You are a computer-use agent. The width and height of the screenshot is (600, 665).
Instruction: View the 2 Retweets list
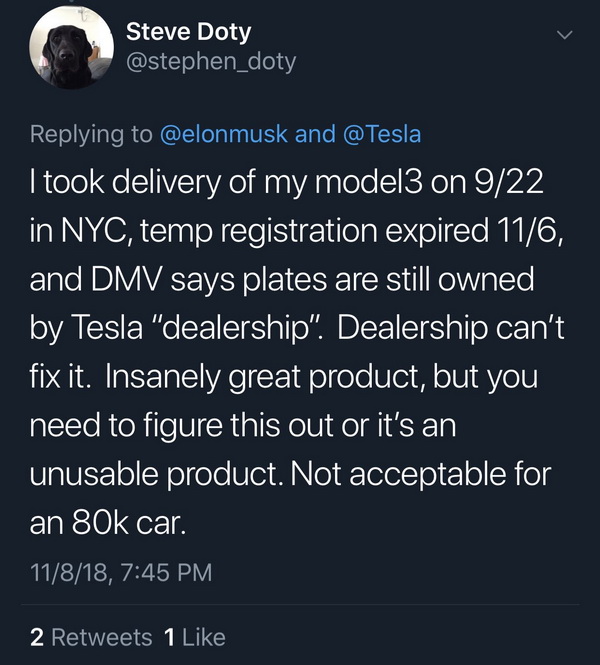click(x=91, y=637)
